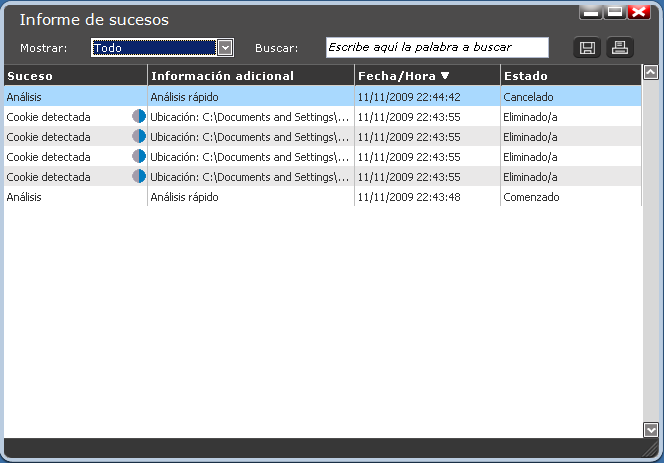This screenshot has width=664, height=463.
Task: Toggle sort arrow on Fecha/Hora column
Action: pyautogui.click(x=445, y=76)
